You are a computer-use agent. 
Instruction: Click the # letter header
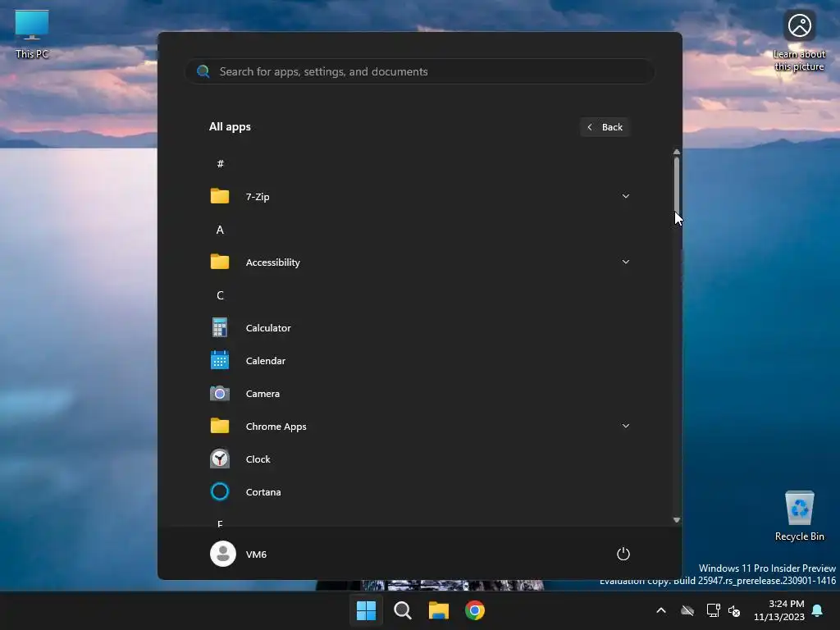[220, 163]
